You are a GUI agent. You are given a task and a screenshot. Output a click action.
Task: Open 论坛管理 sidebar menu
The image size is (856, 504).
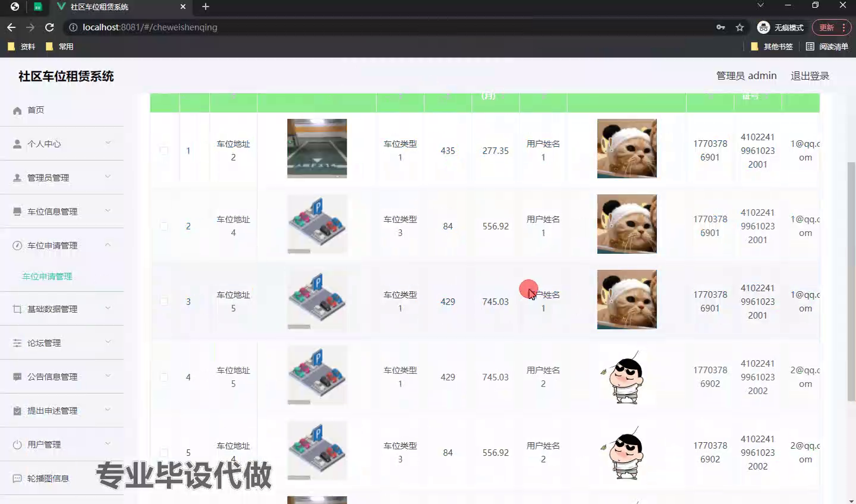pyautogui.click(x=62, y=343)
